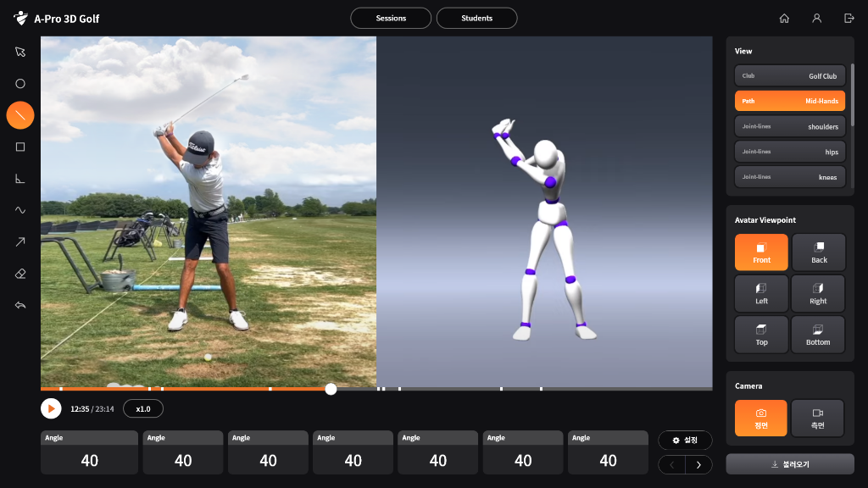Select the angle measurement tool

(x=20, y=178)
